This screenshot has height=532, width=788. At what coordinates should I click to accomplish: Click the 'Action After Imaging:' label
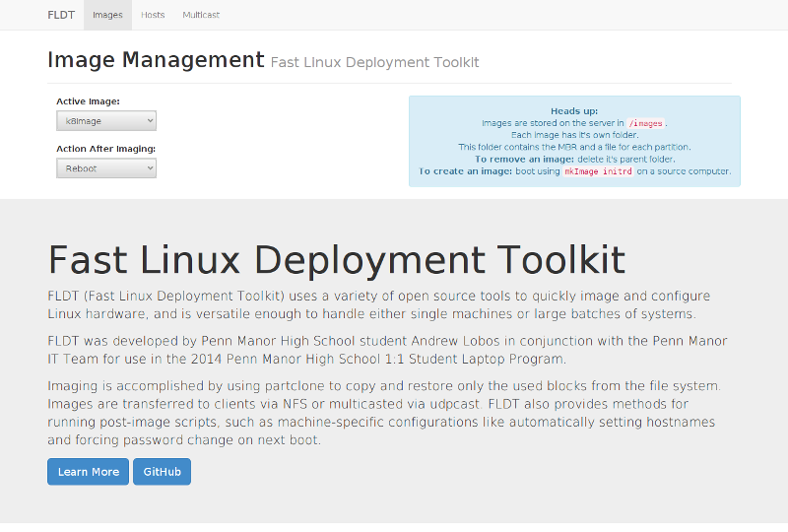(x=106, y=149)
